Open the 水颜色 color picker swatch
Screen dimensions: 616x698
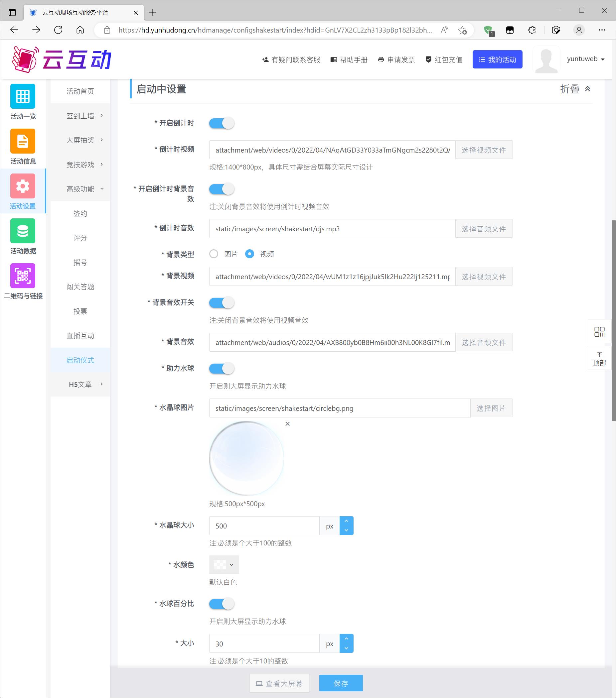click(224, 565)
